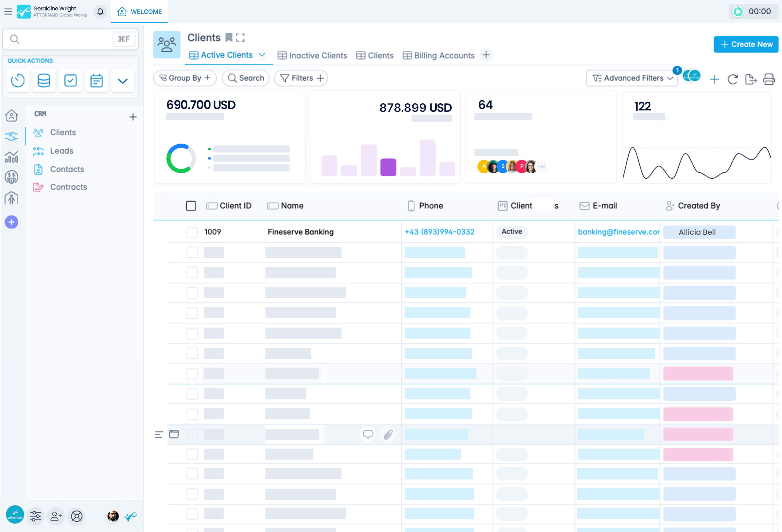Expand the Active Clients view dropdown
This screenshot has width=782, height=532.
click(x=262, y=55)
